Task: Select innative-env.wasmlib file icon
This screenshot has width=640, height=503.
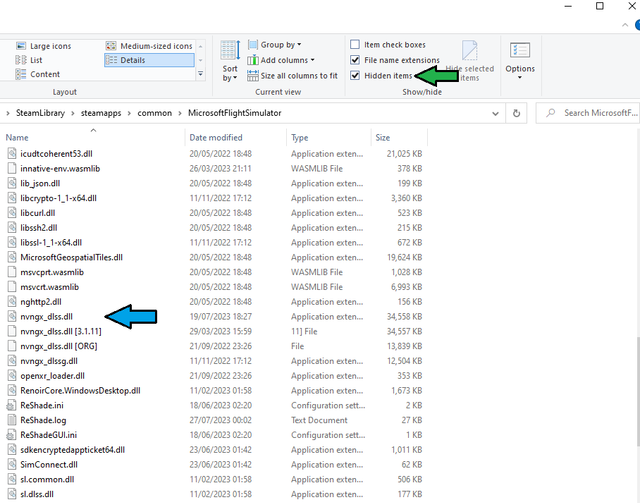Action: (12, 168)
